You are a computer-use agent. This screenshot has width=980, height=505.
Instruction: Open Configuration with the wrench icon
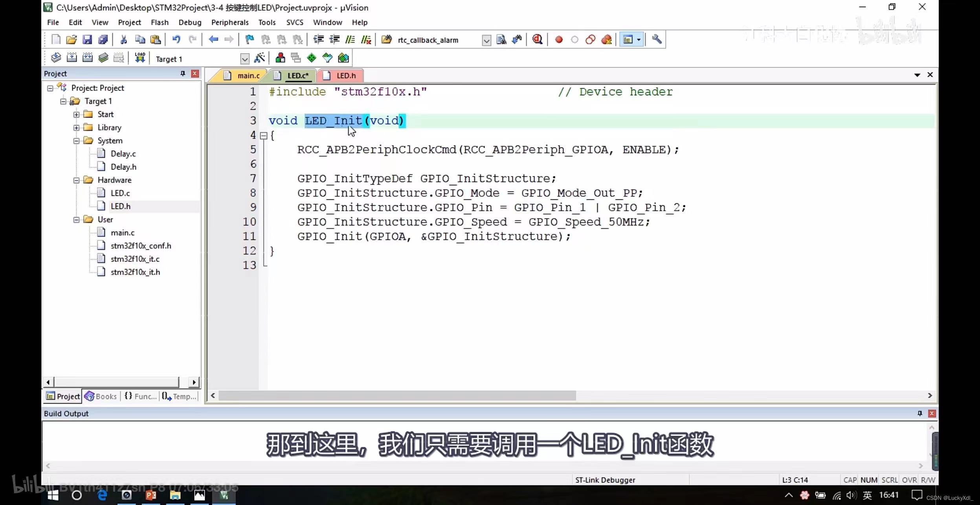[657, 39]
